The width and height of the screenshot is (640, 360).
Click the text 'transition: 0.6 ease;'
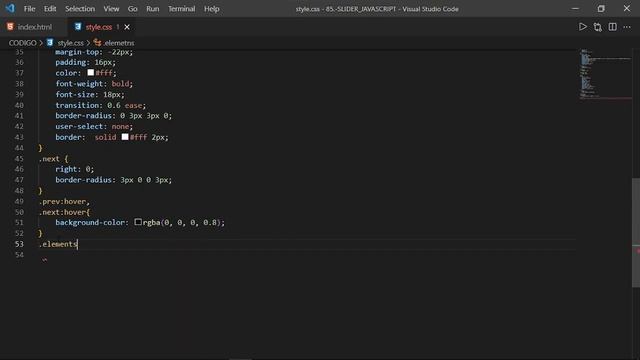[x=100, y=105]
